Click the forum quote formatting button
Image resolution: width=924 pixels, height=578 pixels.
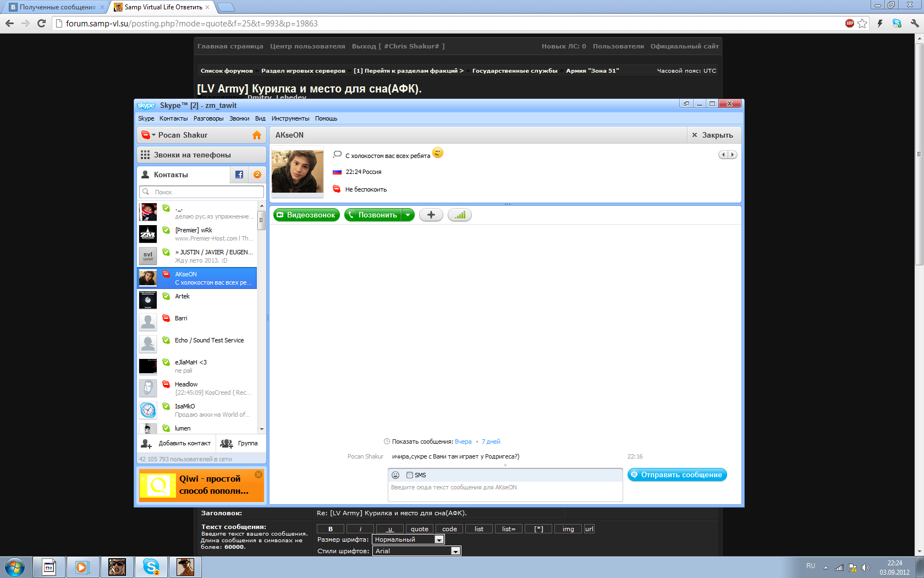pyautogui.click(x=420, y=529)
